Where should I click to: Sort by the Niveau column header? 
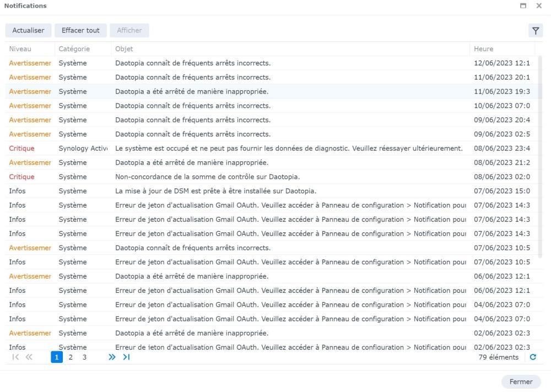(20, 49)
